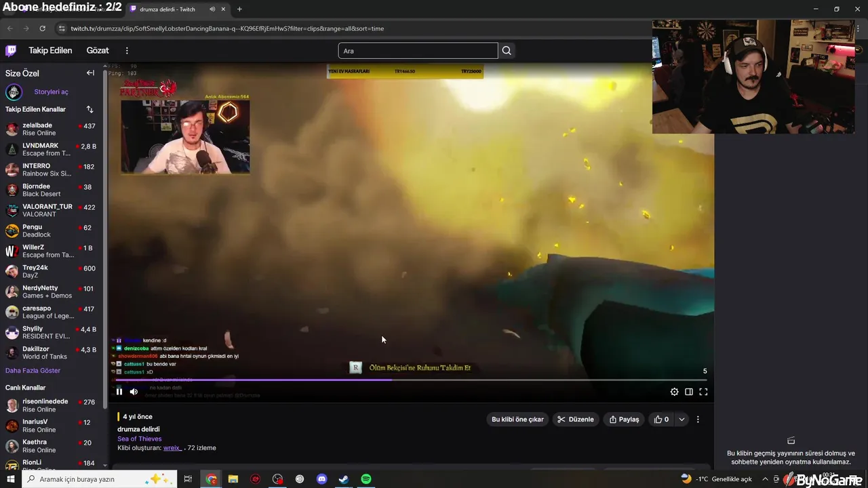Open Pengu channel in sidebar

[51, 230]
